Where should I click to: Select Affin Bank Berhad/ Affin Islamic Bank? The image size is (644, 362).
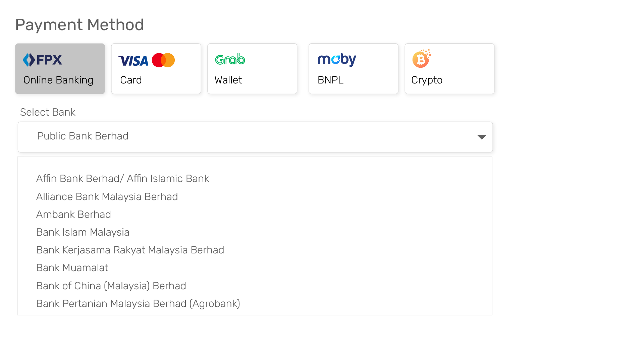(122, 179)
